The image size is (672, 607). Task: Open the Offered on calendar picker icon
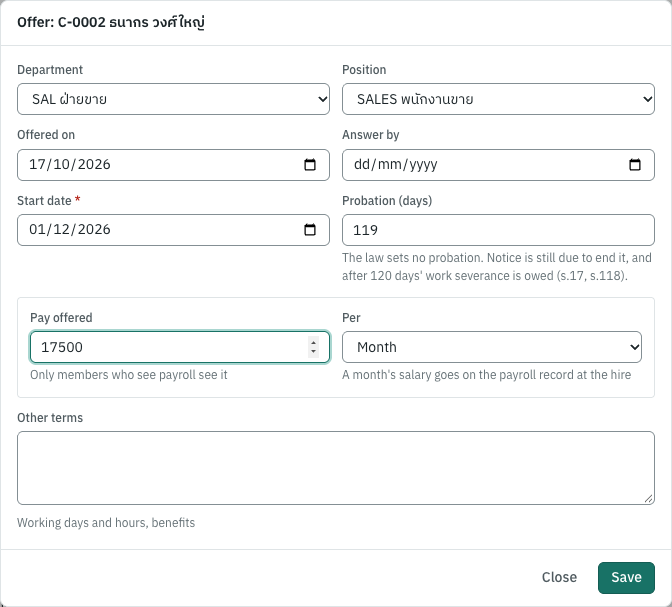(310, 165)
